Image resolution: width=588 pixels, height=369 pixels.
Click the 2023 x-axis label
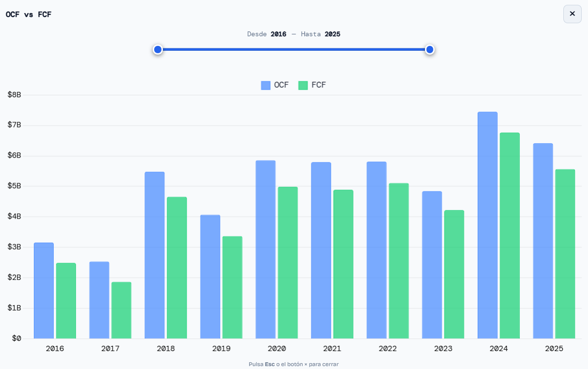(x=443, y=349)
